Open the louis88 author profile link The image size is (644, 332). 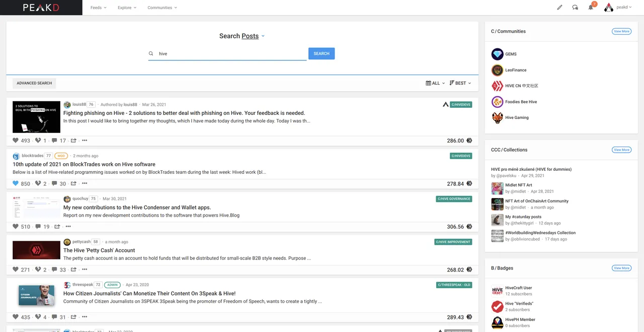click(79, 104)
